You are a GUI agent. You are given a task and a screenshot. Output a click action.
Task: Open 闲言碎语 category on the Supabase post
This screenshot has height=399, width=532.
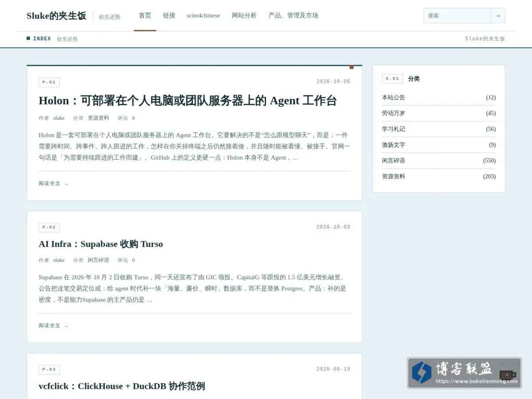[x=98, y=260]
